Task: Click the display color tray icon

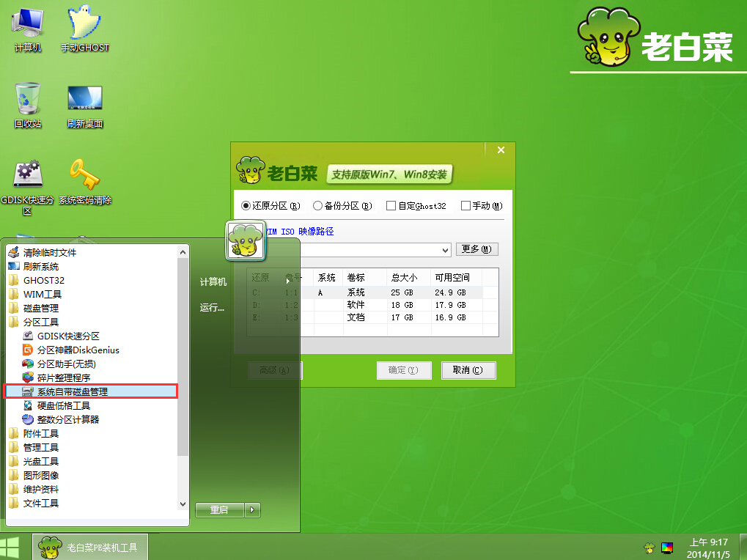Action: [667, 548]
